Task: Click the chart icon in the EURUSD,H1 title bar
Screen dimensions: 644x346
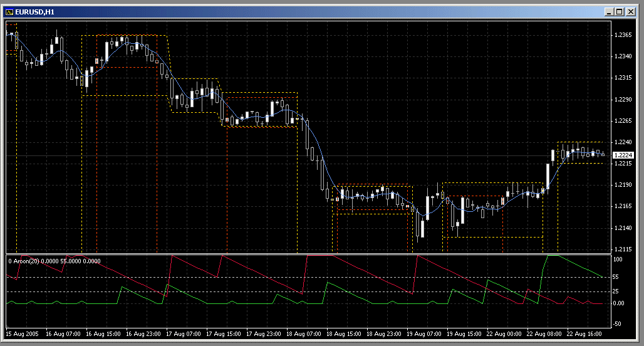Action: coord(9,11)
